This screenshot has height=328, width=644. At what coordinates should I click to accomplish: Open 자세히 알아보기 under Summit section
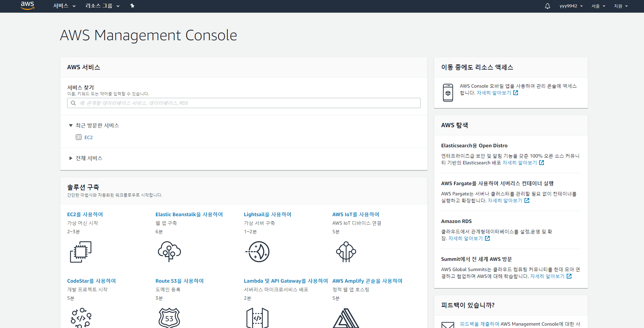[547, 276]
